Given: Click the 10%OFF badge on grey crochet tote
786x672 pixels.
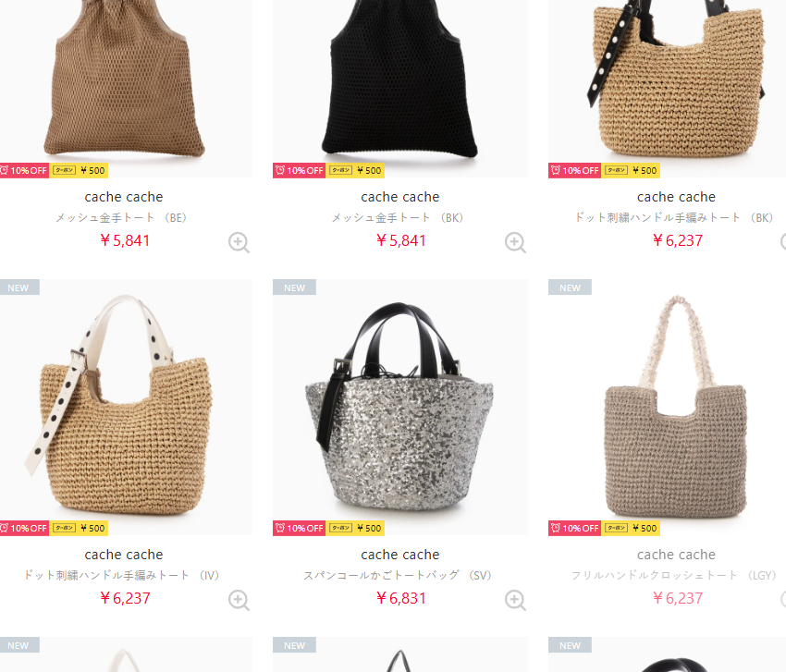Looking at the screenshot, I should [x=575, y=528].
